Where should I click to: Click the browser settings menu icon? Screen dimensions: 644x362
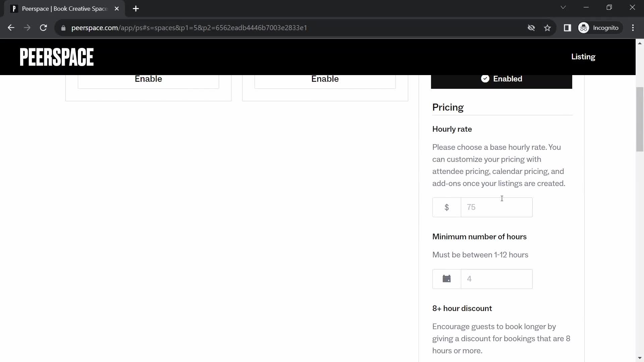tap(635, 28)
